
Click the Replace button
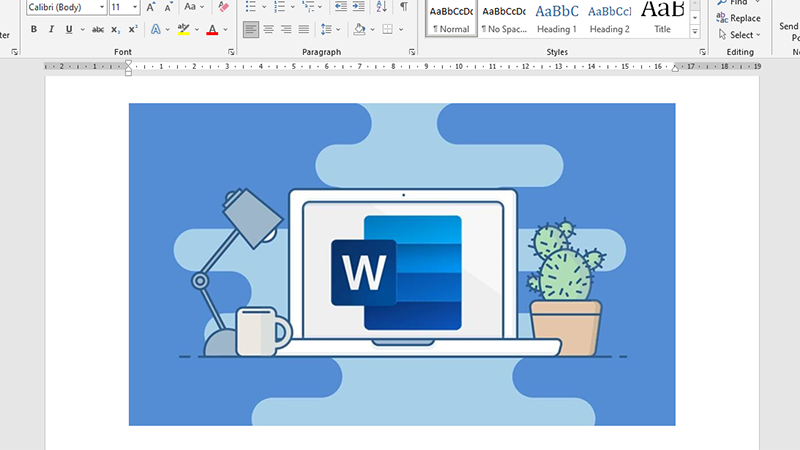coord(738,18)
